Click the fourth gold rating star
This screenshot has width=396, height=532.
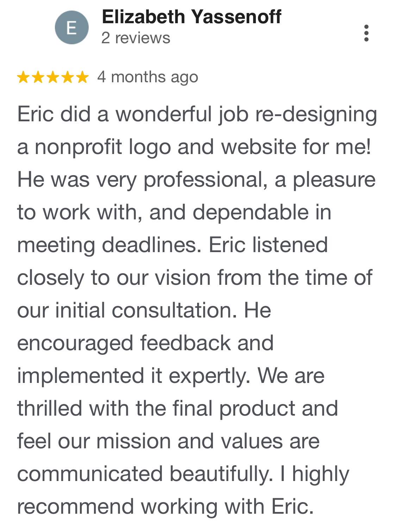click(x=68, y=77)
